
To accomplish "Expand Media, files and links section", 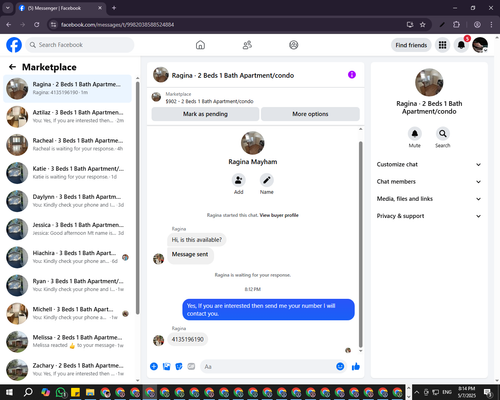I will (x=429, y=199).
